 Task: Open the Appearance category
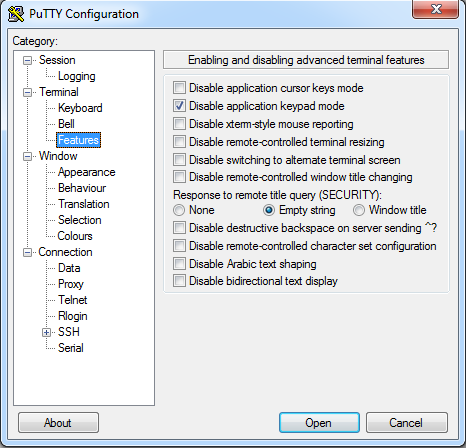pyautogui.click(x=87, y=172)
